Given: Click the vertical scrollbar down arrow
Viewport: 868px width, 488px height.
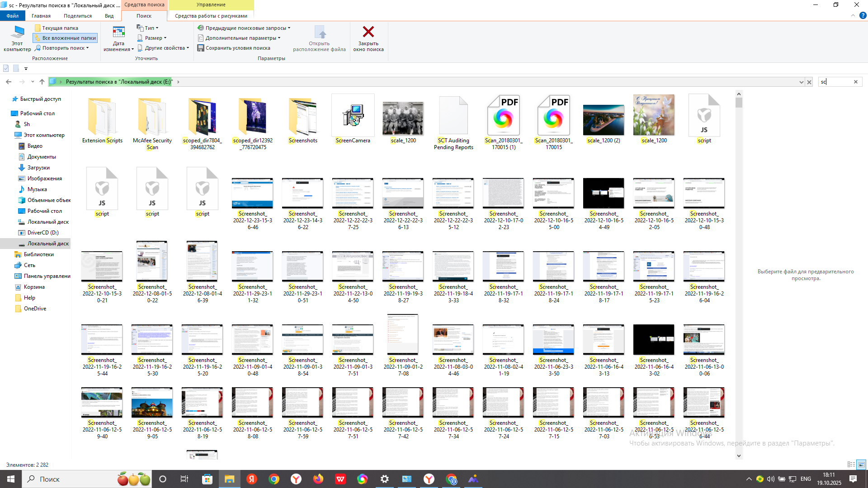Looking at the screenshot, I should tap(739, 455).
